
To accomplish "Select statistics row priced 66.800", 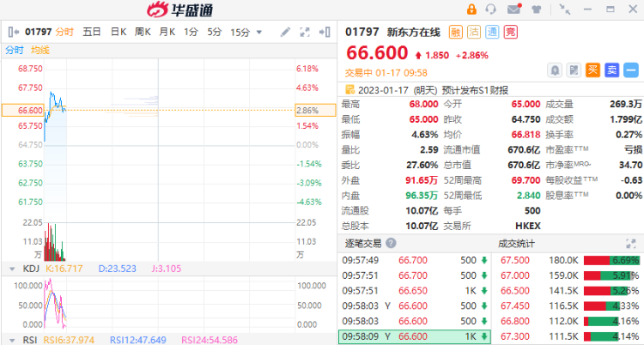I will tap(569, 321).
